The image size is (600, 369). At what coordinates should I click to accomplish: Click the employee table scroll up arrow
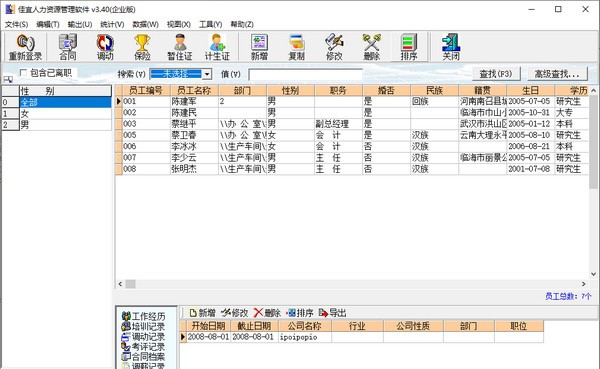coord(593,91)
